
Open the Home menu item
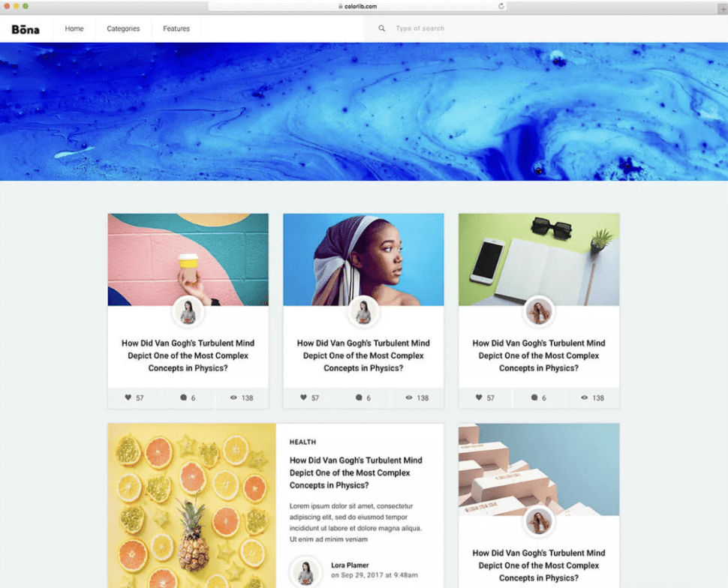74,28
